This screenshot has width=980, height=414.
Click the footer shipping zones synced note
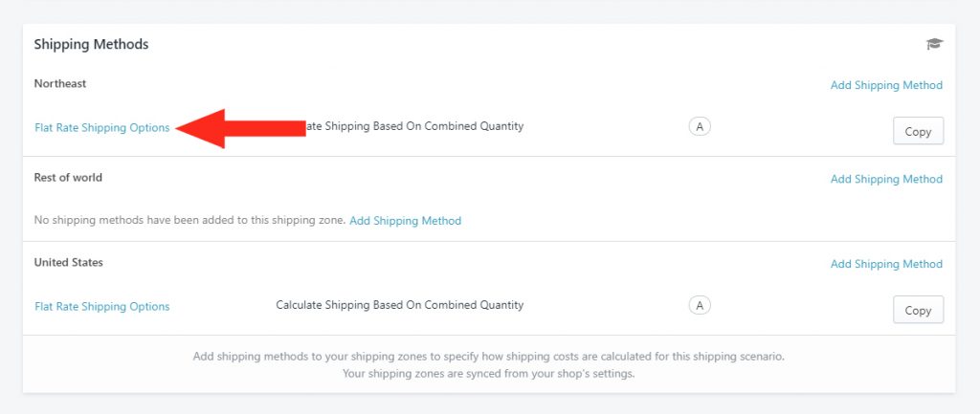[x=489, y=374]
